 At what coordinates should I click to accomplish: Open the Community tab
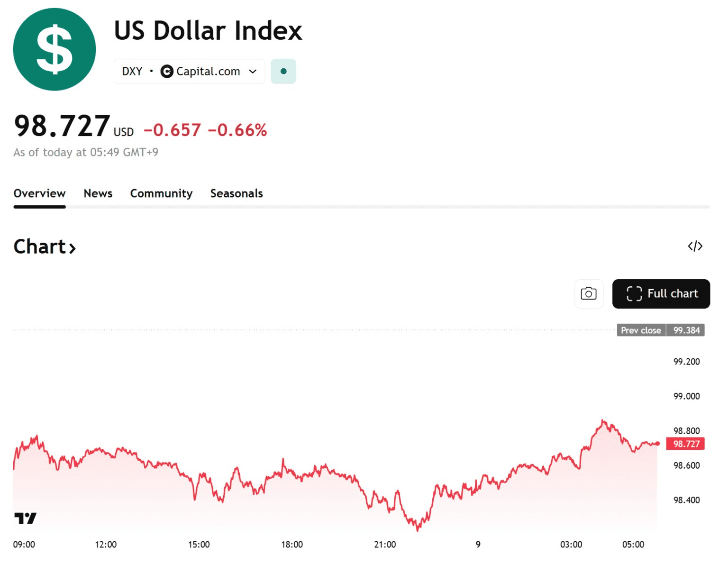click(x=161, y=193)
